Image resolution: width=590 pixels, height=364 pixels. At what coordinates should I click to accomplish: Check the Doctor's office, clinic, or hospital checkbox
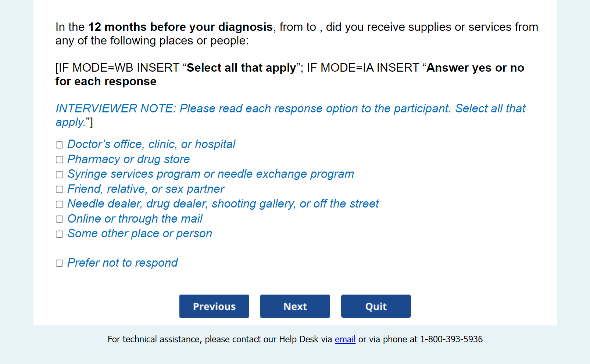pos(60,145)
